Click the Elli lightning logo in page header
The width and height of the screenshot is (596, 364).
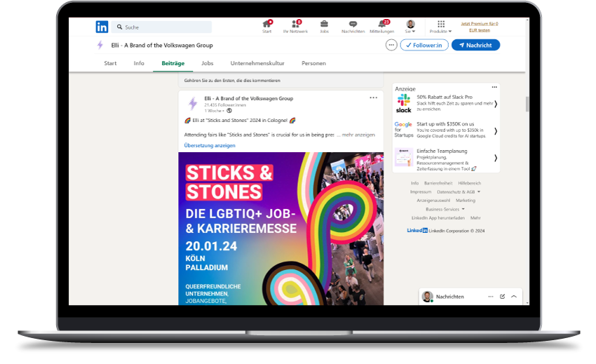click(x=100, y=45)
